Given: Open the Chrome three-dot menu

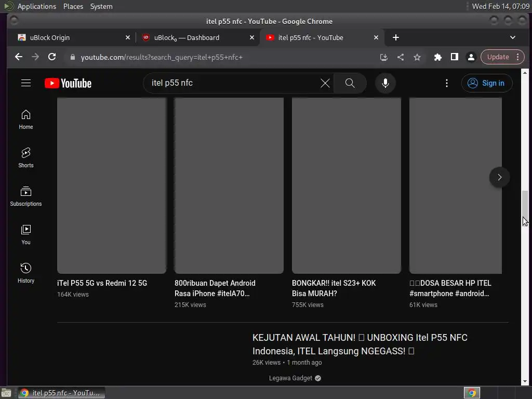Looking at the screenshot, I should coord(518,57).
